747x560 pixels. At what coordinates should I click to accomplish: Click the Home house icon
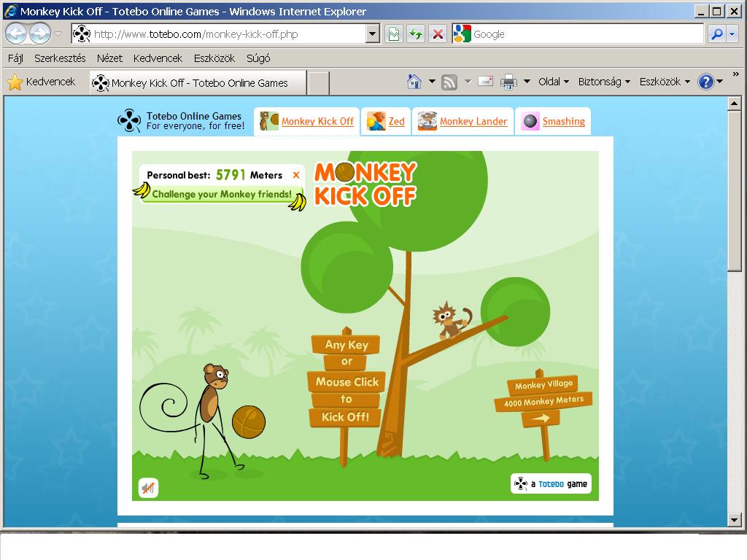(x=414, y=82)
